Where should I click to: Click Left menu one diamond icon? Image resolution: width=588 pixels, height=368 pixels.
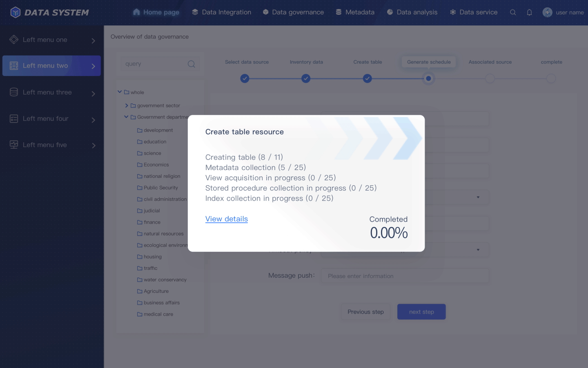(x=14, y=40)
